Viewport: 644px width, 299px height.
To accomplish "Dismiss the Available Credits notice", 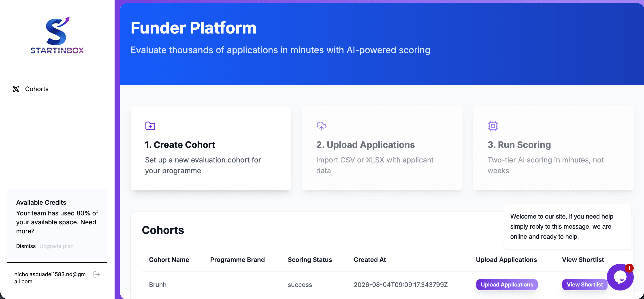I will (x=26, y=246).
